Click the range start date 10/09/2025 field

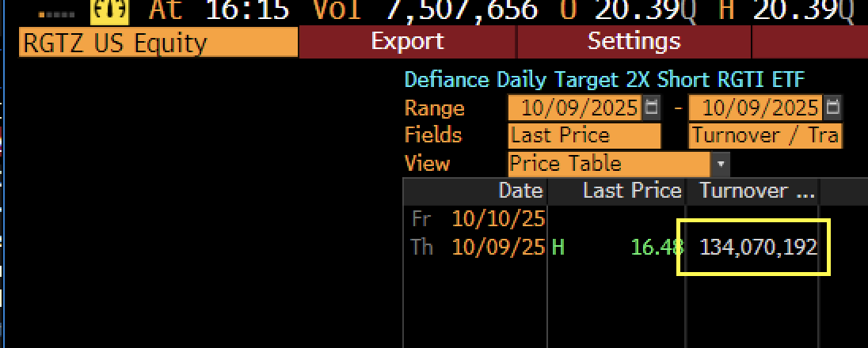[575, 108]
